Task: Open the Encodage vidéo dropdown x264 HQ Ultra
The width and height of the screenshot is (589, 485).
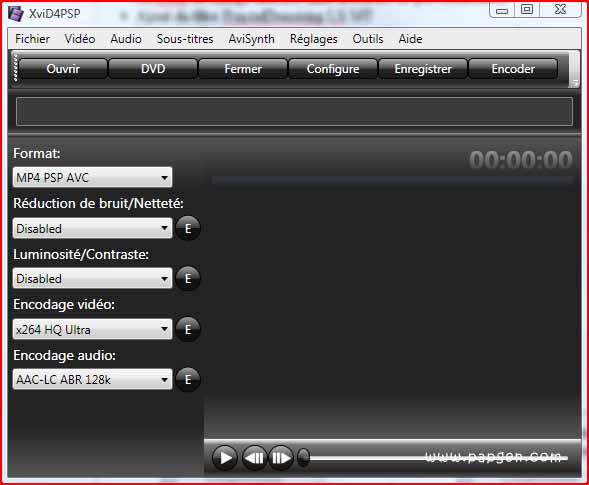Action: tap(92, 329)
